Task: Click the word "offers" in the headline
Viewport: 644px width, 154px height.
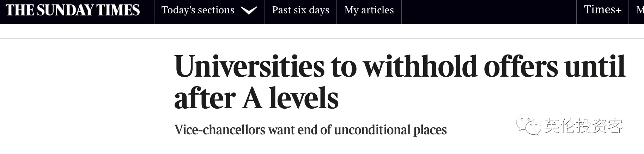Action: click(x=521, y=67)
